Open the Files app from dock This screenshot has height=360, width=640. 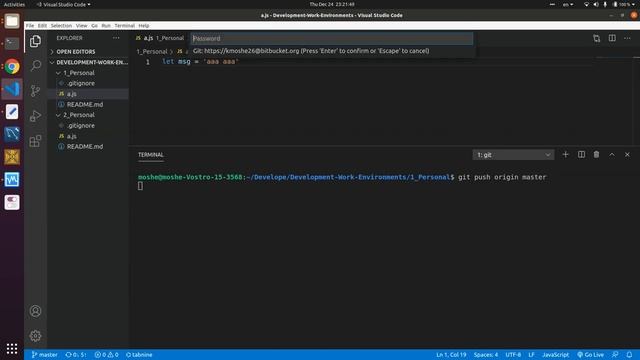pos(12,21)
